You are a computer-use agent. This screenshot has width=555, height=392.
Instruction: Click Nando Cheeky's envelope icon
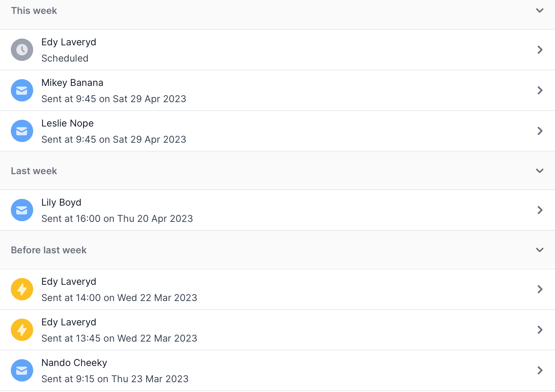click(22, 370)
